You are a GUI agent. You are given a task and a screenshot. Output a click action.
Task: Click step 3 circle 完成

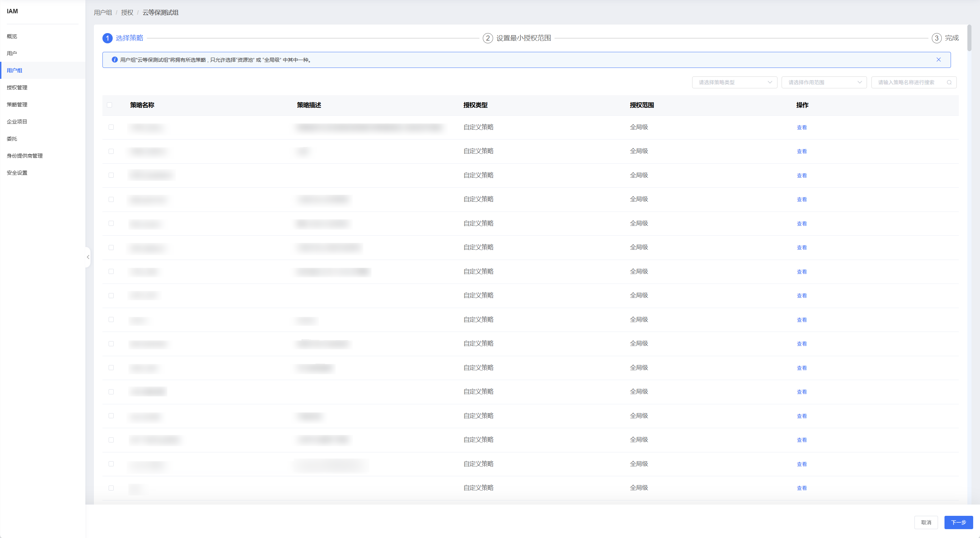(937, 38)
